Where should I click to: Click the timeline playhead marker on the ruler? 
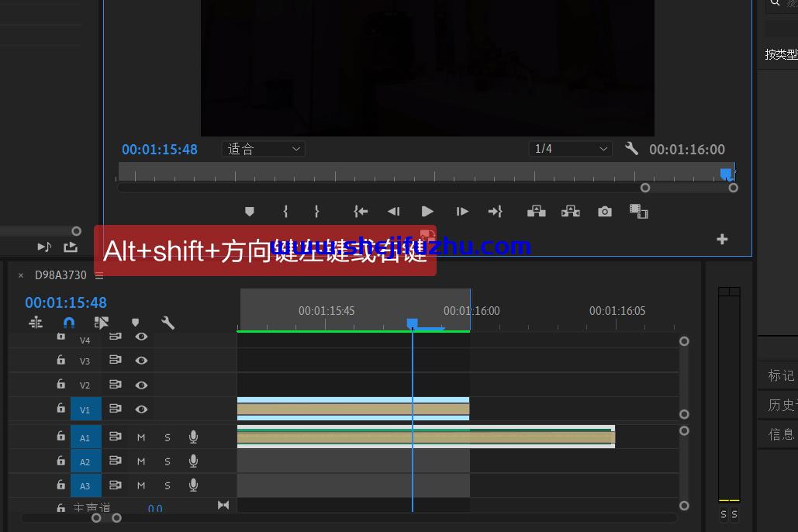[413, 323]
